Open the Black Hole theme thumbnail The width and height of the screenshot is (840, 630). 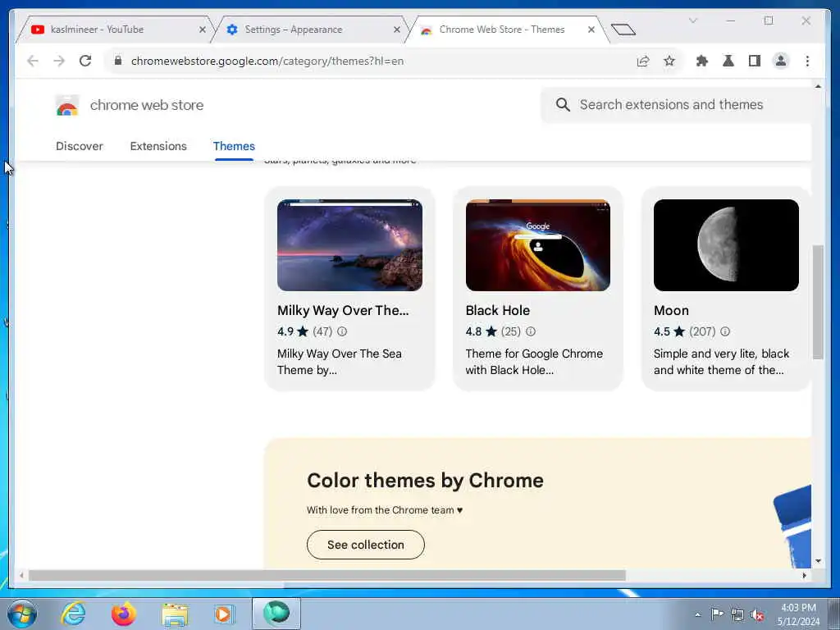[538, 245]
